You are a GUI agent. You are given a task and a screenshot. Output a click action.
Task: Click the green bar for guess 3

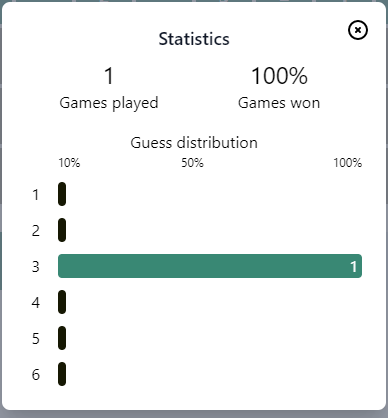[x=210, y=266]
